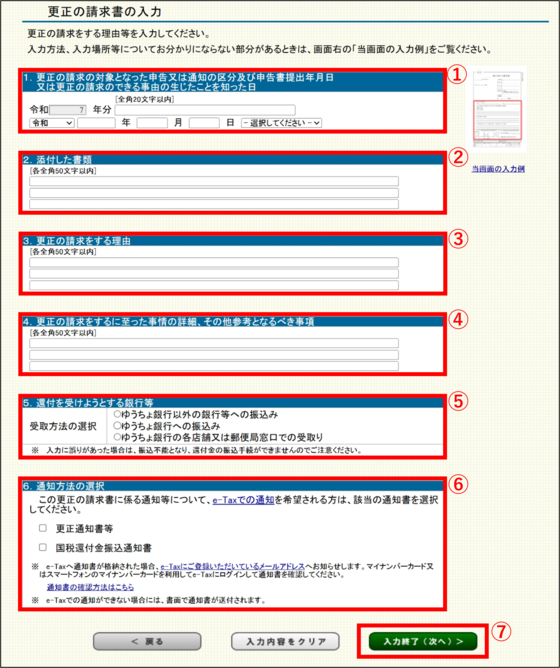Click the greyed 令和 7 year field
This screenshot has height=668, width=560.
click(x=68, y=110)
